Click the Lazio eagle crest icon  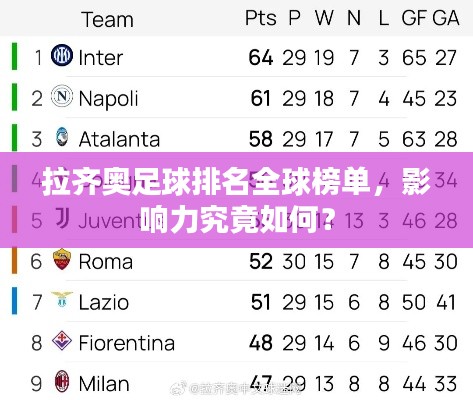pos(62,299)
